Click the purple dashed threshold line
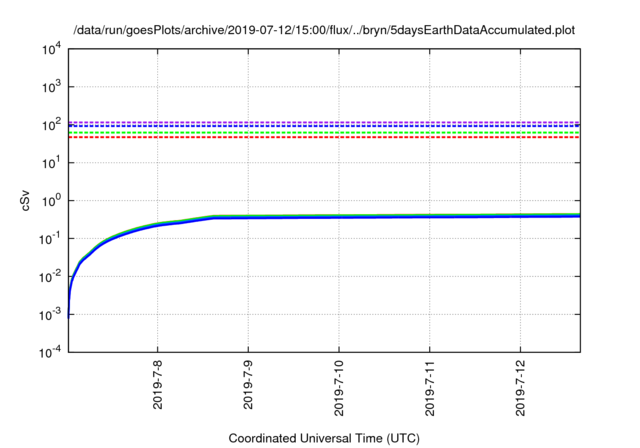640x448 pixels. click(324, 122)
